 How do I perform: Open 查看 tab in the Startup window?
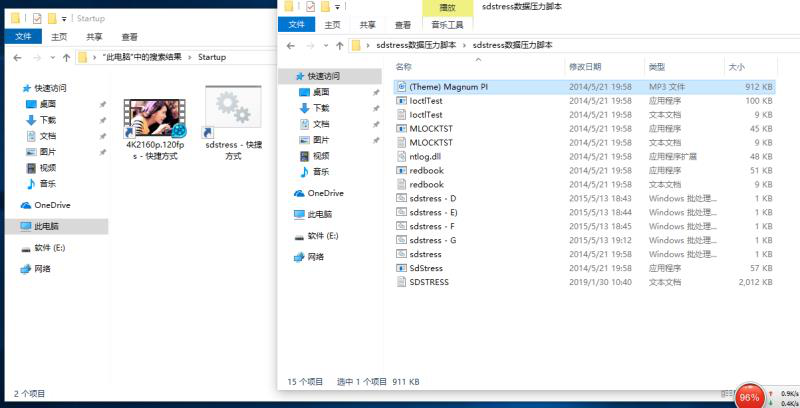tap(130, 37)
